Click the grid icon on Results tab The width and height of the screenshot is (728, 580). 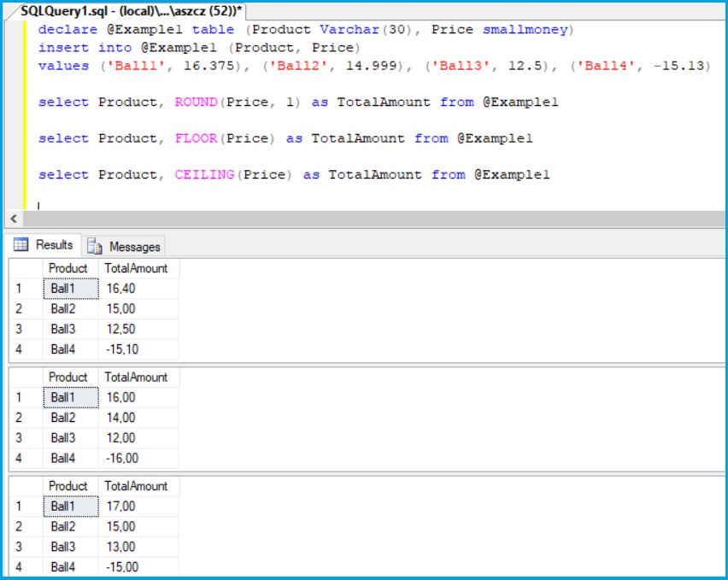click(x=21, y=245)
